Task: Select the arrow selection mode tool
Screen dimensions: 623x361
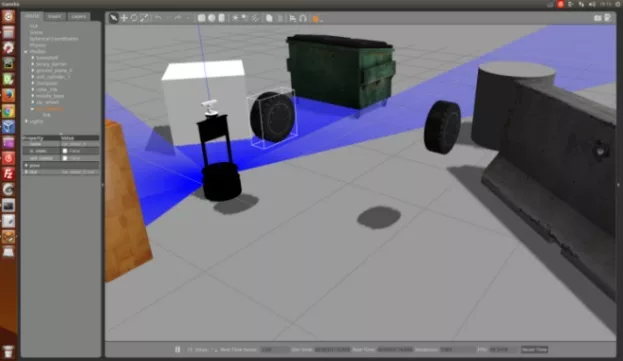Action: pyautogui.click(x=114, y=18)
